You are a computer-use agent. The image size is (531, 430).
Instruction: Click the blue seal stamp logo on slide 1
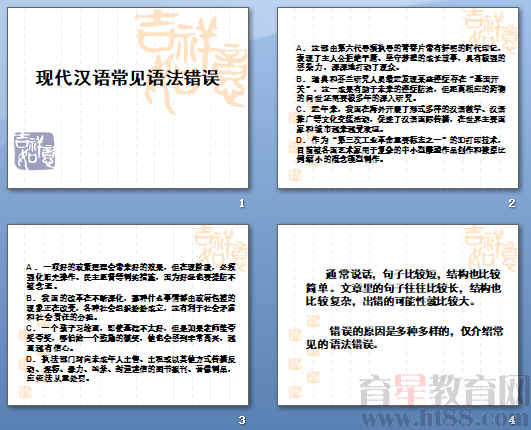pyautogui.click(x=34, y=151)
